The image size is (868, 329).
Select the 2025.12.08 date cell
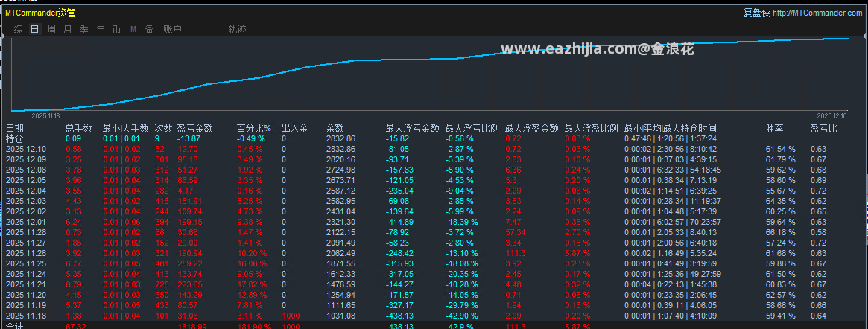[25, 170]
